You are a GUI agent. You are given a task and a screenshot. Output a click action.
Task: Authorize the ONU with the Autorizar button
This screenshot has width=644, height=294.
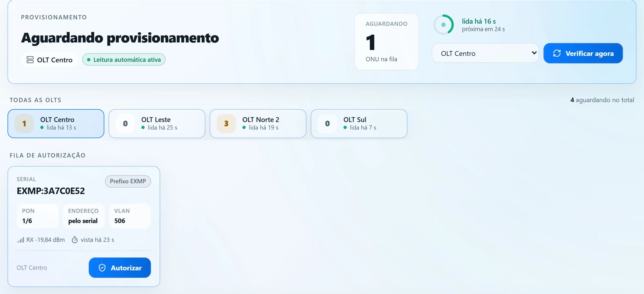120,268
